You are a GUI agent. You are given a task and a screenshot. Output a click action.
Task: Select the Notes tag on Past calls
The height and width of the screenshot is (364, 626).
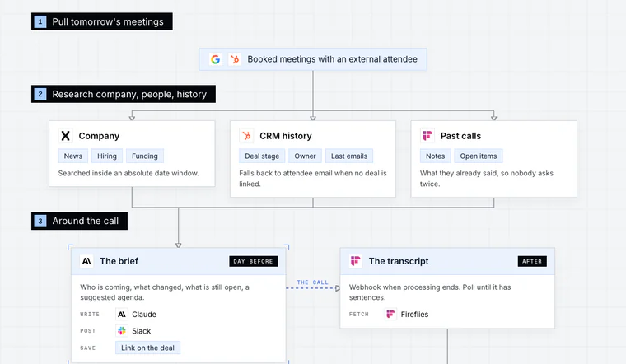point(435,156)
